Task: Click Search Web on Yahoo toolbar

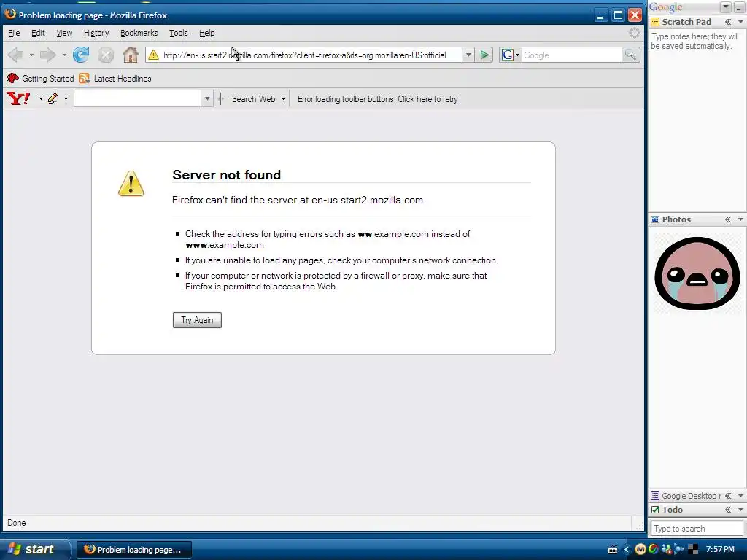Action: coord(253,99)
